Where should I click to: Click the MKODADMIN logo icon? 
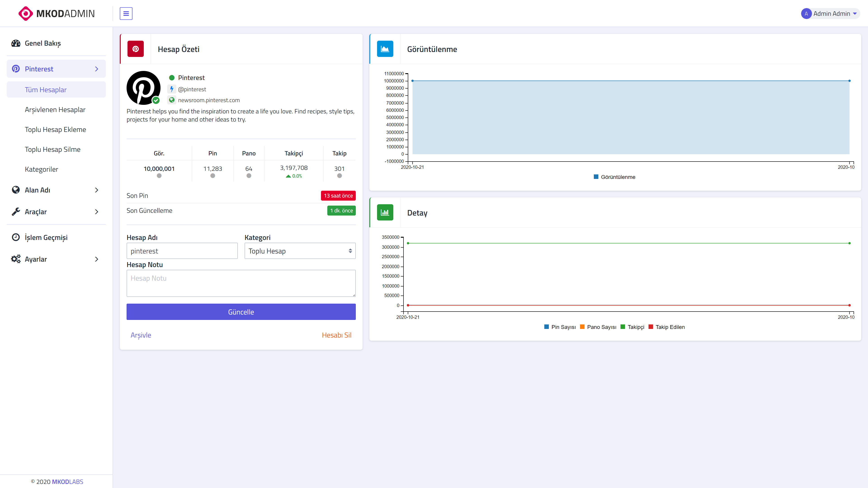coord(26,14)
